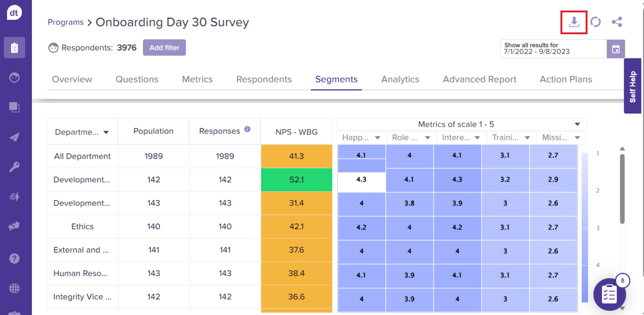Open the share icon
Screen dimensions: 644x315
point(617,22)
